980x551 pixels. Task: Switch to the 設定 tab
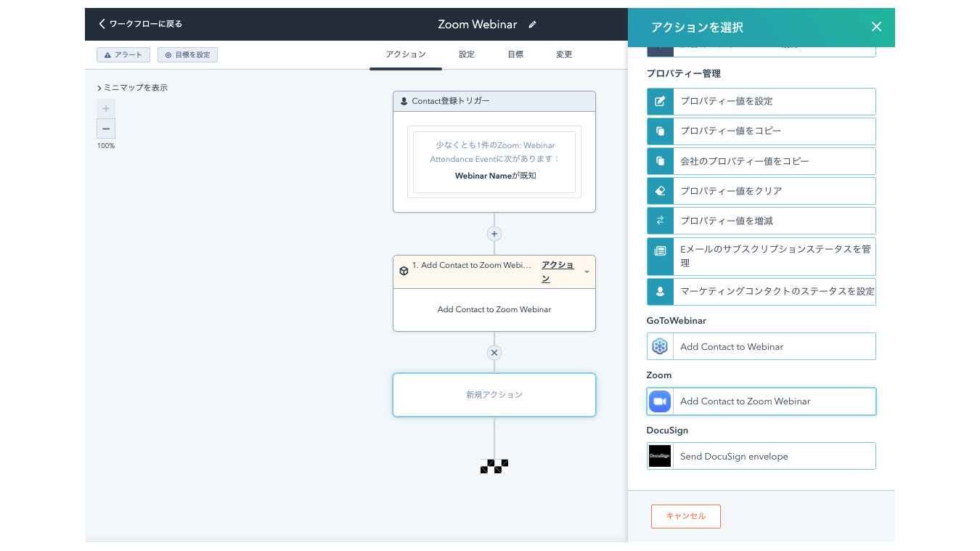[x=467, y=54]
